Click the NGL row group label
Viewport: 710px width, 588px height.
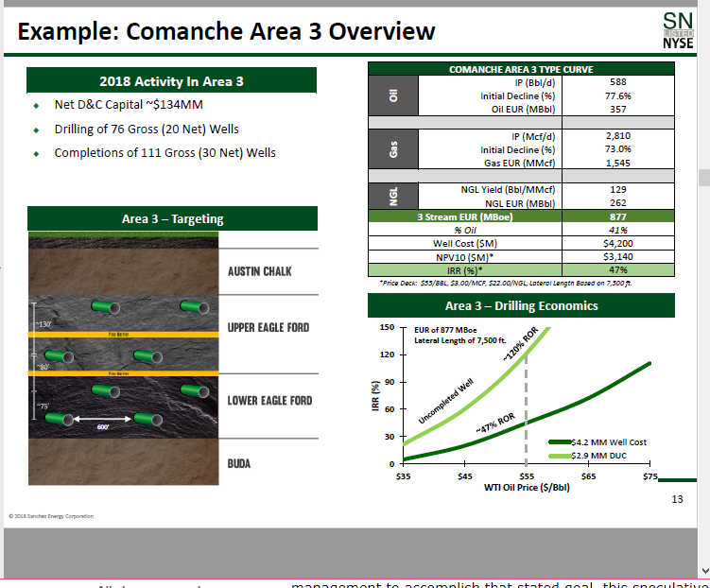tap(393, 196)
